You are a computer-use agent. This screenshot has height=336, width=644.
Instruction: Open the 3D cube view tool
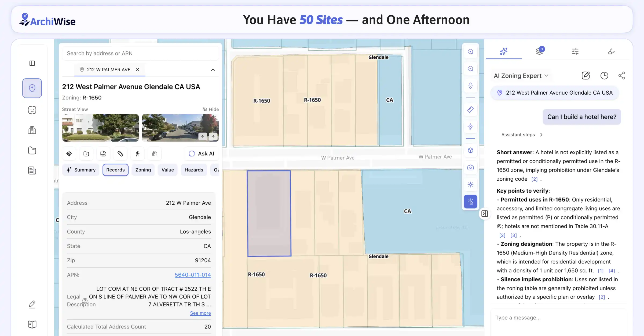coord(470,150)
